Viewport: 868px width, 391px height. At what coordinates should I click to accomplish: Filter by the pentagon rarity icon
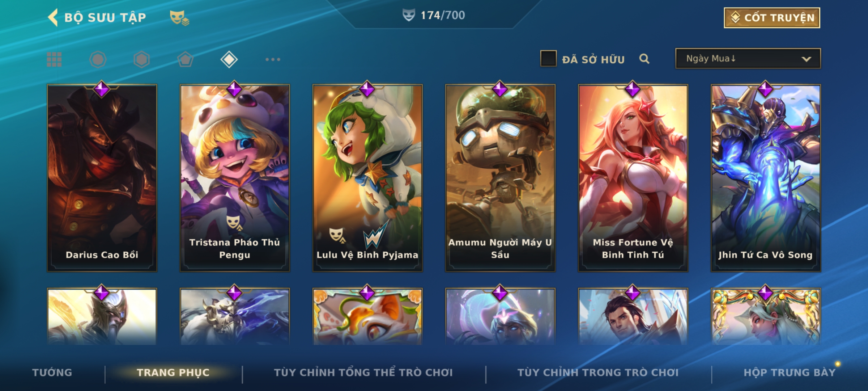coord(185,59)
